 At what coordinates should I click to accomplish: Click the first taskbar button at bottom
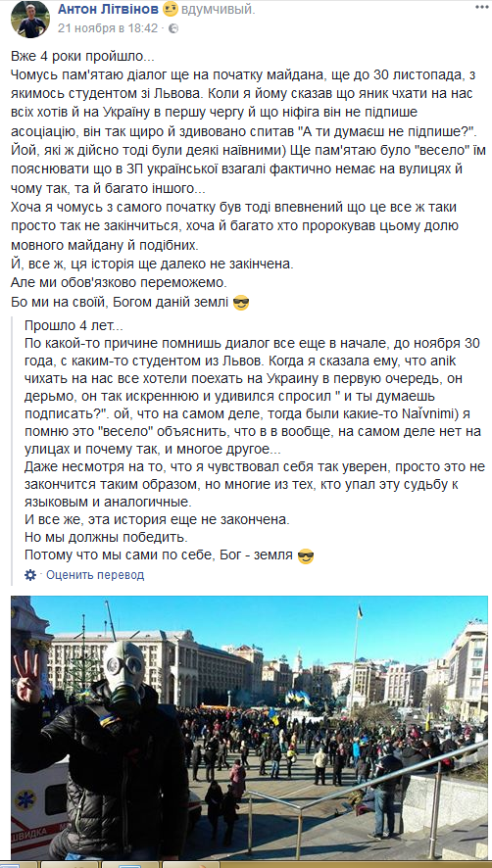point(19,864)
